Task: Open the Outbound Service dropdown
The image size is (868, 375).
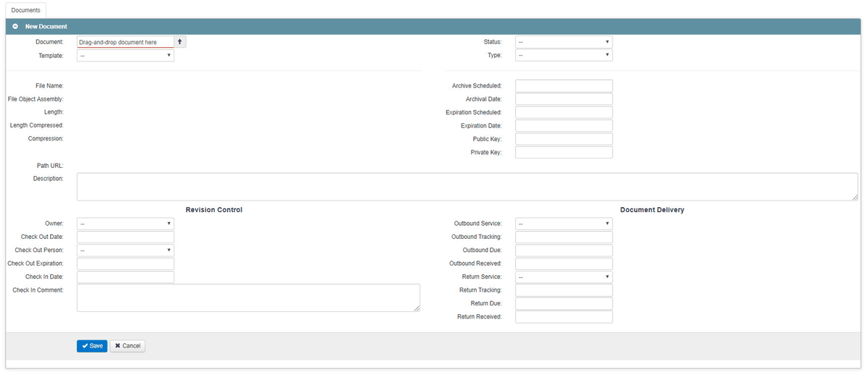Action: (x=564, y=224)
